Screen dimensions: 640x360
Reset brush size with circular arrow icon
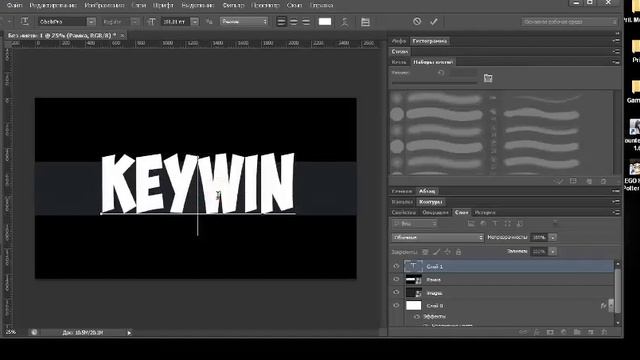(441, 73)
